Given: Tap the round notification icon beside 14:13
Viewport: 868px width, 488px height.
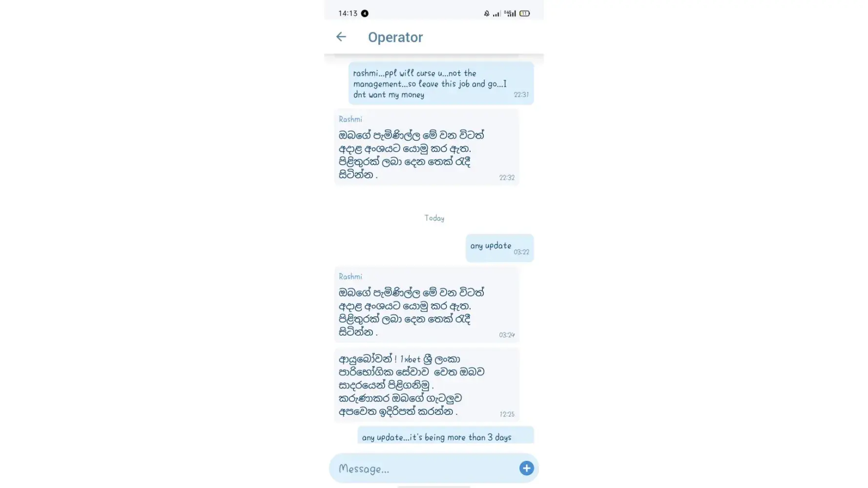Looking at the screenshot, I should [x=365, y=14].
